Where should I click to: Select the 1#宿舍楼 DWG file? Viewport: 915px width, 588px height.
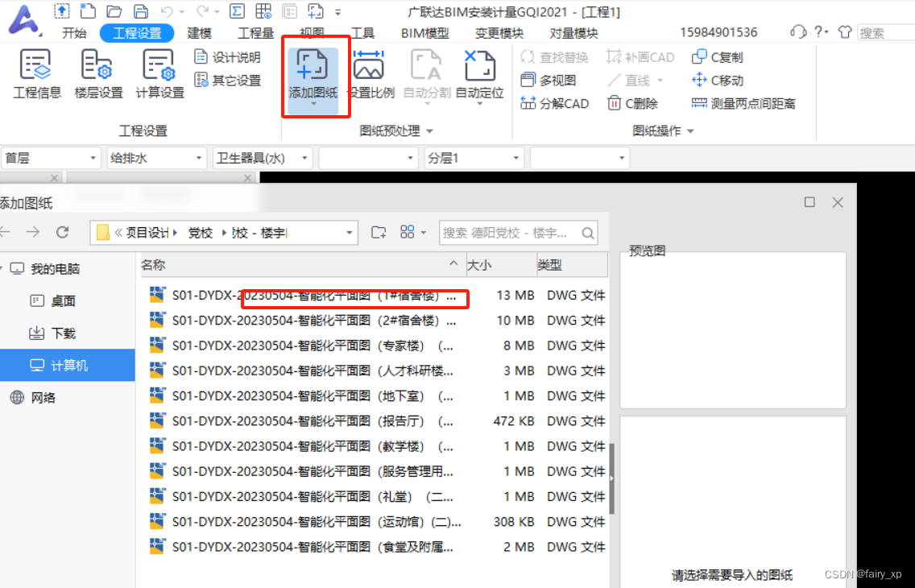pyautogui.click(x=377, y=295)
